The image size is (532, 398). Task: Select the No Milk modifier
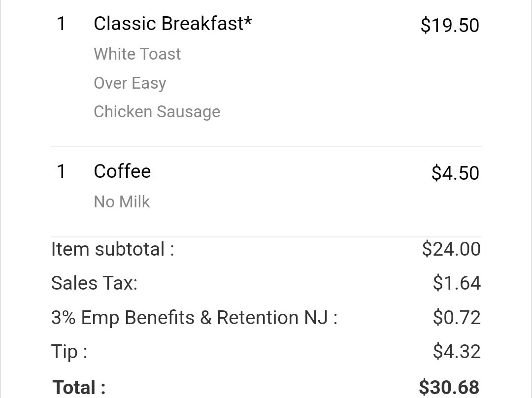[122, 202]
